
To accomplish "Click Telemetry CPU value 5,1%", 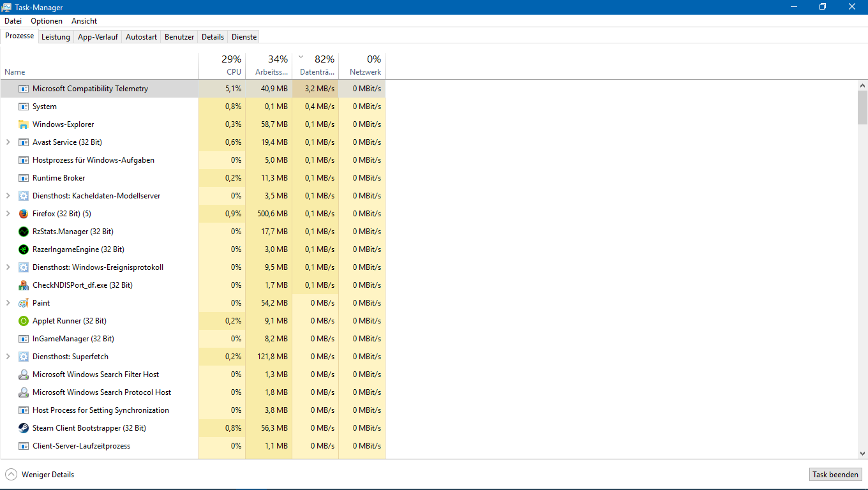I will tap(234, 89).
